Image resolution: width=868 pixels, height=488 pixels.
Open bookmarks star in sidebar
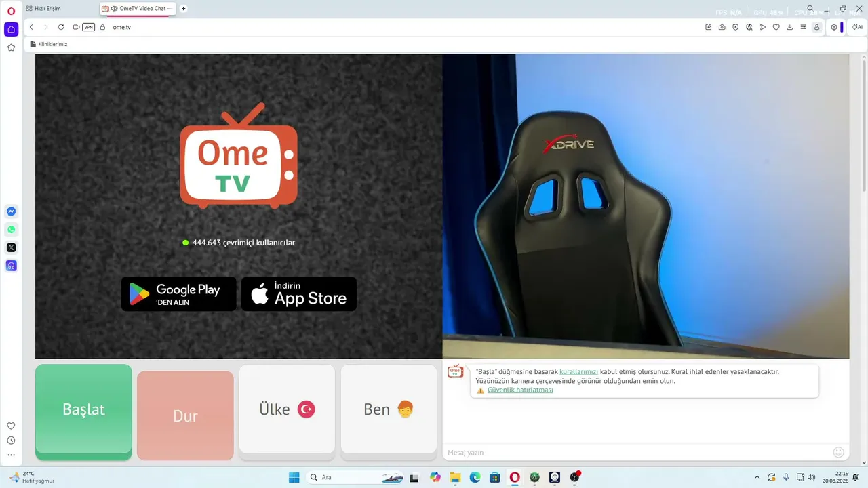coord(11,47)
